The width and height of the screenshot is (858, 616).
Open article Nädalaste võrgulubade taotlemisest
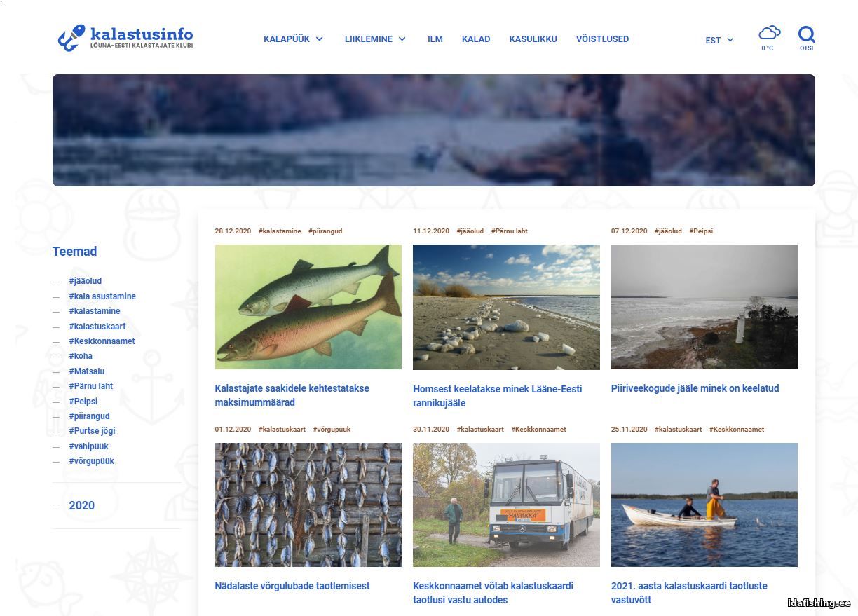pyautogui.click(x=292, y=586)
